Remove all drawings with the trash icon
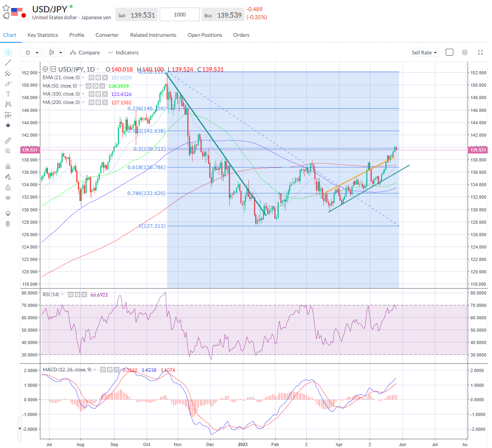492x448 pixels. pyautogui.click(x=8, y=224)
